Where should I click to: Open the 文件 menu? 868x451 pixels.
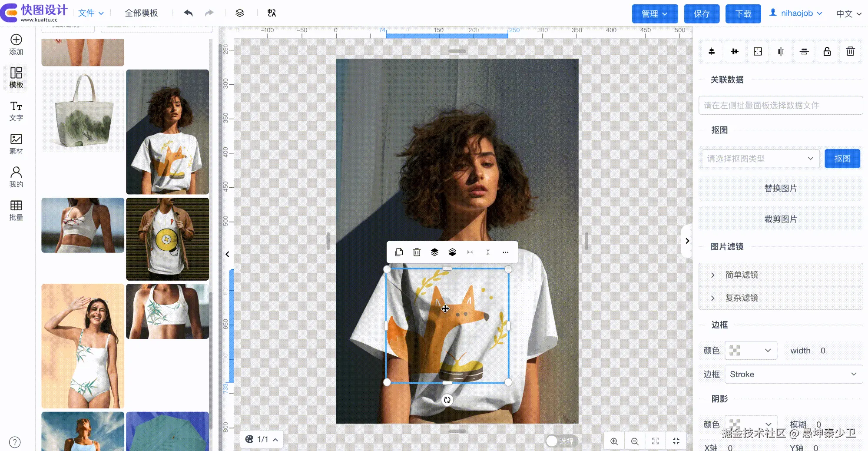pos(90,13)
